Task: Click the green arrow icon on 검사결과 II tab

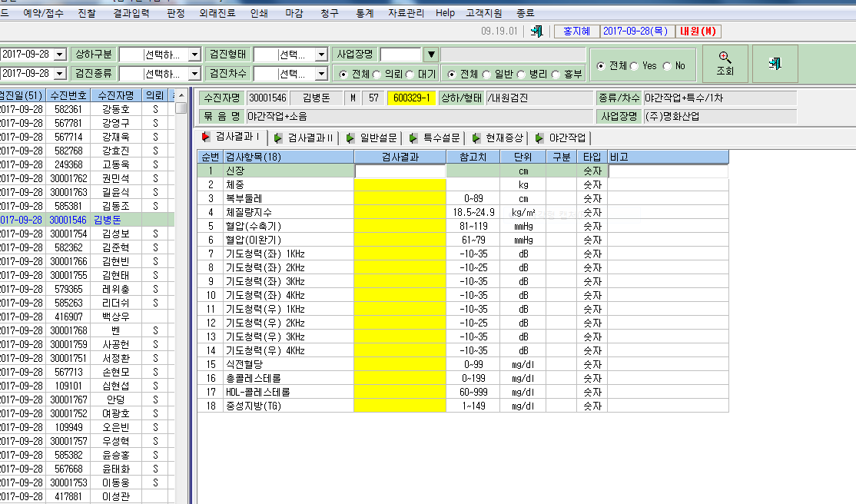Action: click(x=278, y=138)
